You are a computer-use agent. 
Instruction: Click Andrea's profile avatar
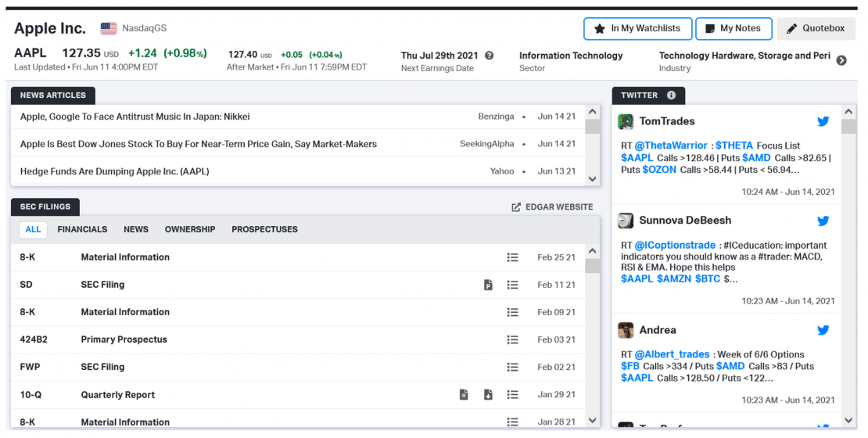click(626, 330)
